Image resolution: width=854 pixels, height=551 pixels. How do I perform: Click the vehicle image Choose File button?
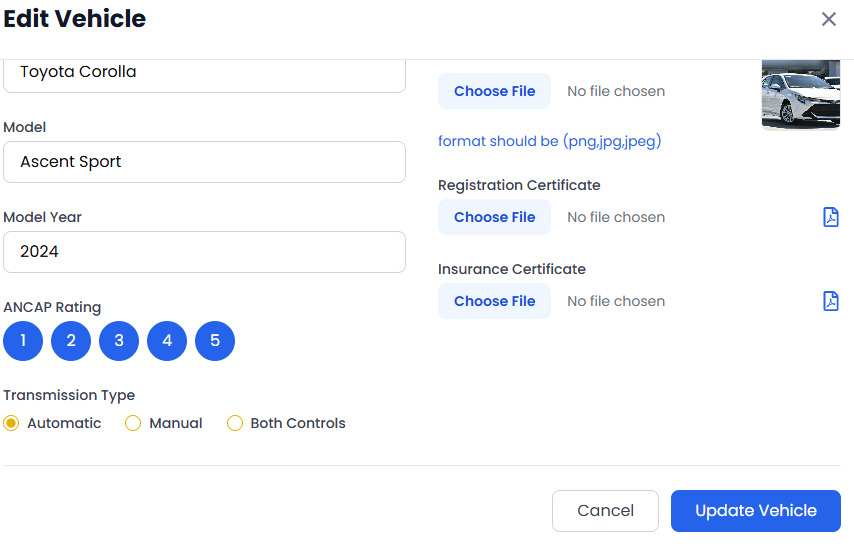494,91
